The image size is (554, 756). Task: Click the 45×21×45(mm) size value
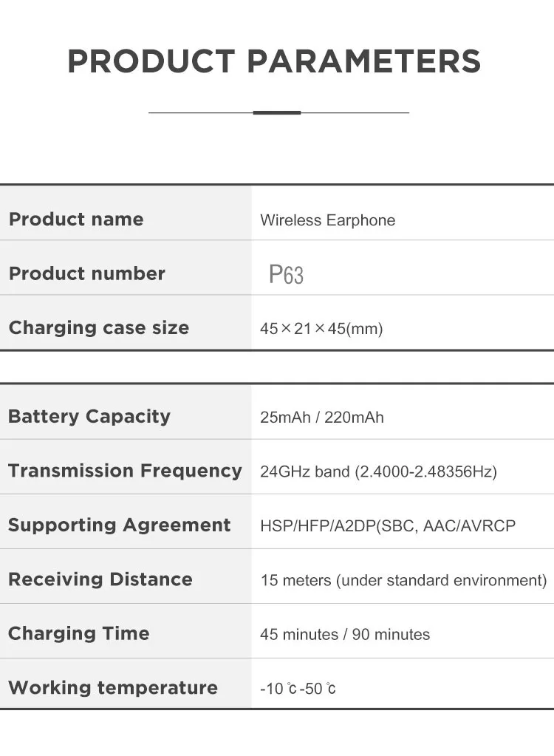tap(321, 329)
